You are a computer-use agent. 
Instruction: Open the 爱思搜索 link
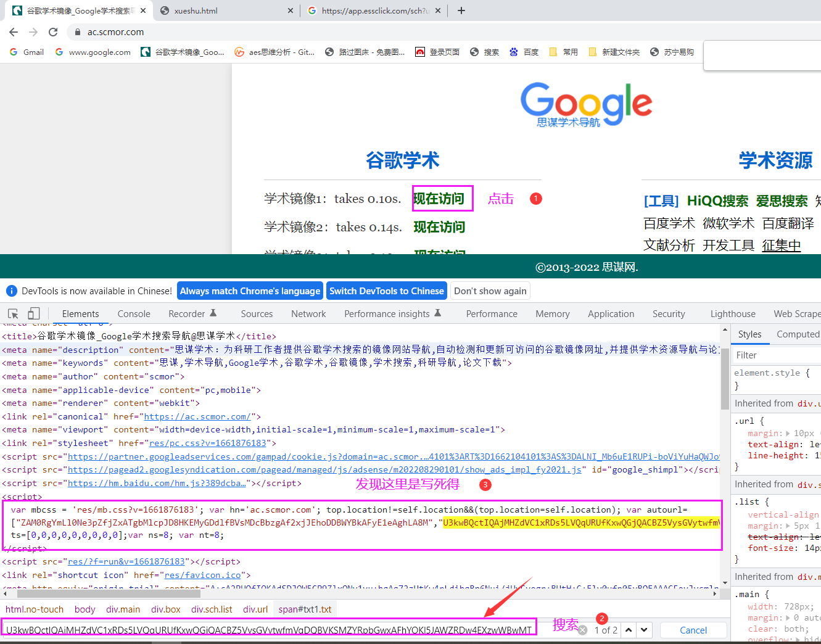pyautogui.click(x=782, y=201)
